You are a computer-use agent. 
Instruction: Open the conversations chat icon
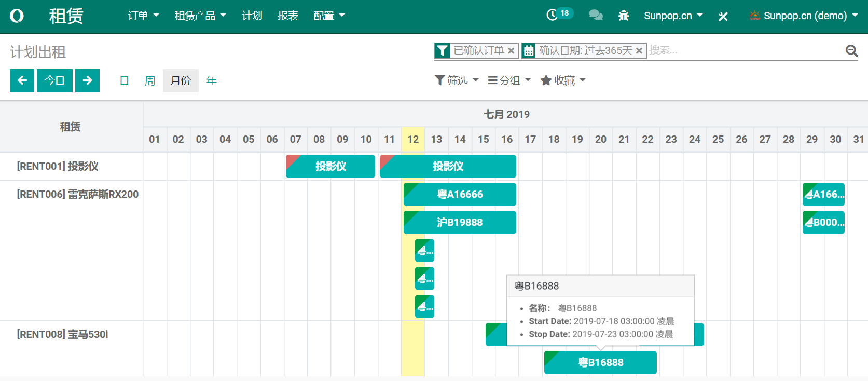click(x=596, y=16)
